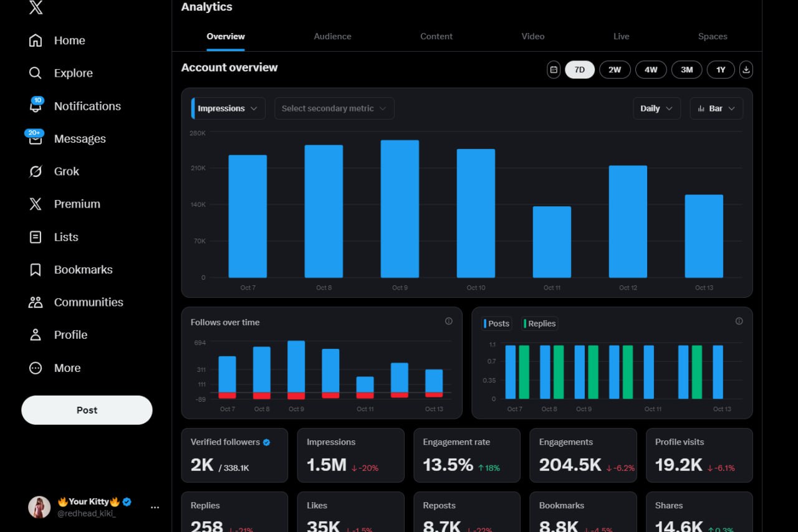This screenshot has width=798, height=532.
Task: Click info icon on Follows over time
Action: tap(449, 321)
